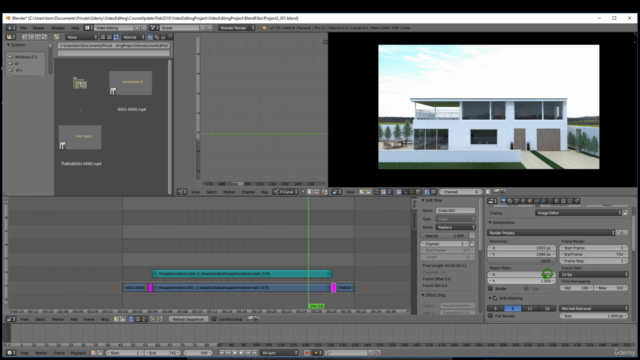Adjust the strip Channel value field

point(444,244)
